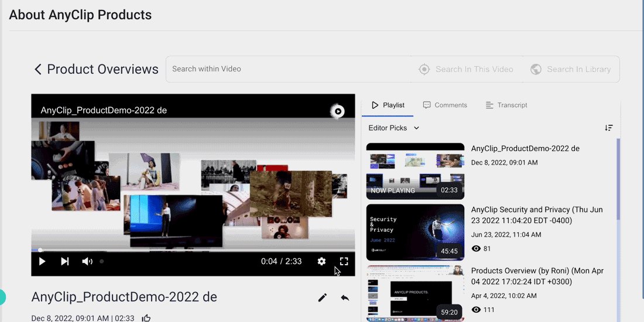This screenshot has width=644, height=322.
Task: Change playlist sort order icon
Action: coord(609,128)
